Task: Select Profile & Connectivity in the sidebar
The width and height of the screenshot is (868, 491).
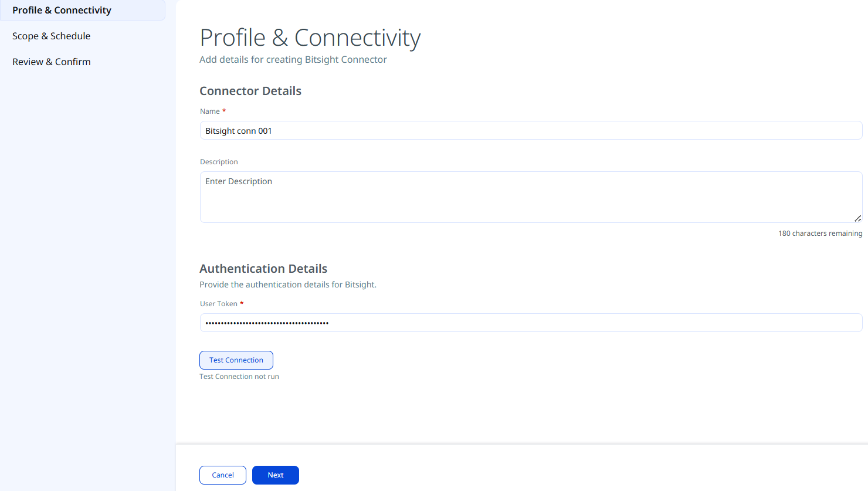Action: [x=82, y=10]
